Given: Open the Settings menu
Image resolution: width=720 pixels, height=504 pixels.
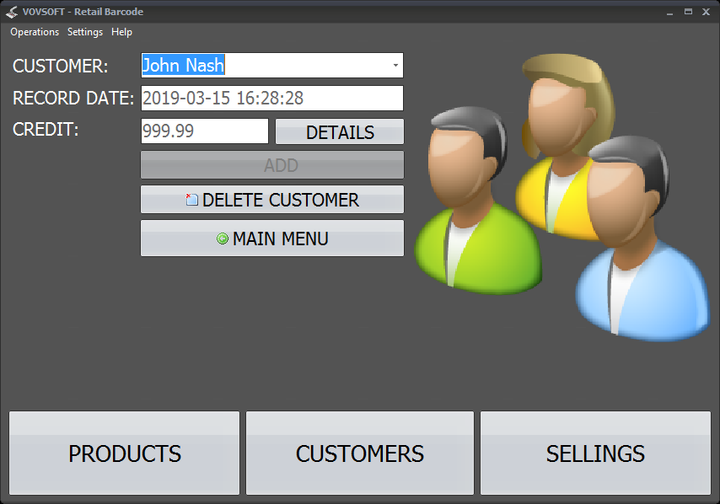Looking at the screenshot, I should coord(85,32).
